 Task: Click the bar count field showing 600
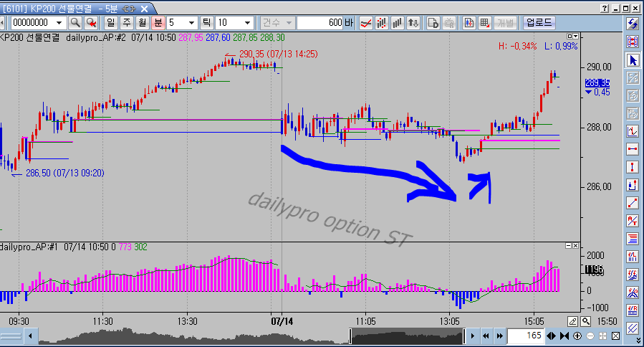point(320,23)
